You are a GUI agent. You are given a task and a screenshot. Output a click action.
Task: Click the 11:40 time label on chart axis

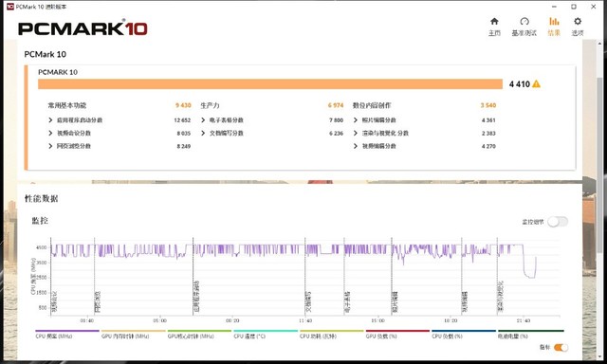(305, 320)
